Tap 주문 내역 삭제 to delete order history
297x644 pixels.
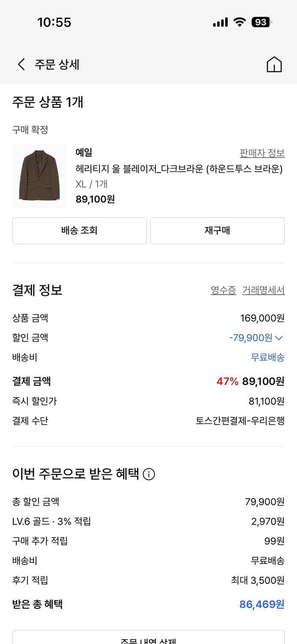pos(148,641)
